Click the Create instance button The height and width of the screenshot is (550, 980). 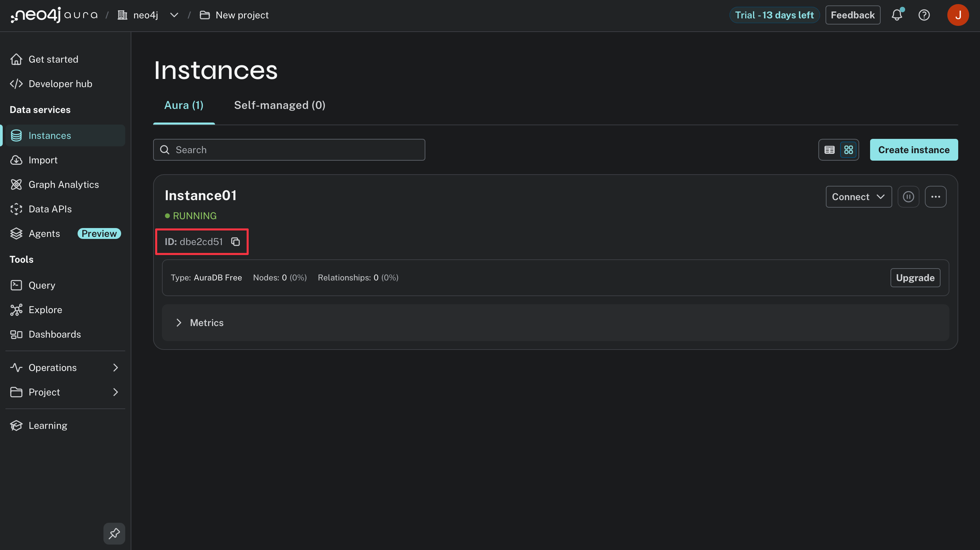[913, 150]
